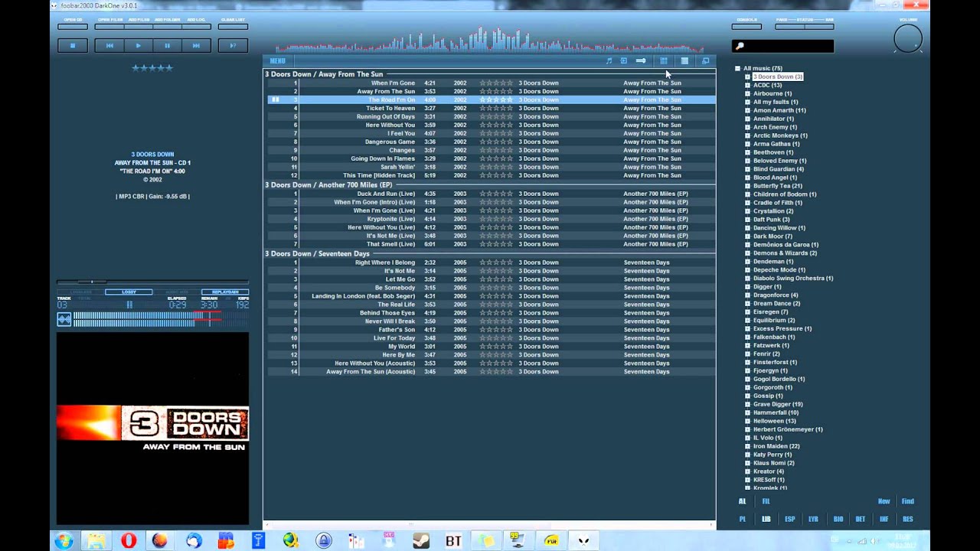Stop playback with the stop button
The image size is (980, 551).
click(x=73, y=46)
